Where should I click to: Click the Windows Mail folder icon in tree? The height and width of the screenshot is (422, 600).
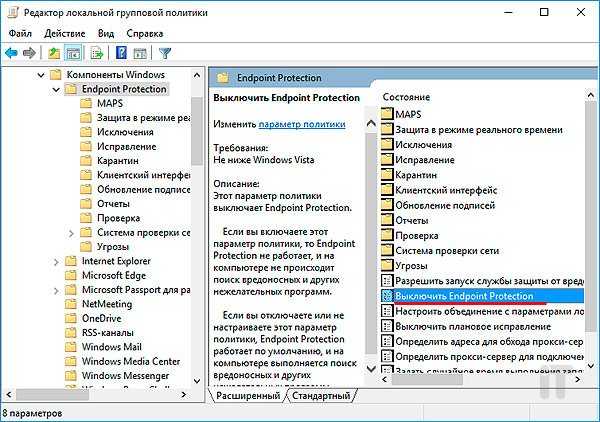(x=71, y=347)
